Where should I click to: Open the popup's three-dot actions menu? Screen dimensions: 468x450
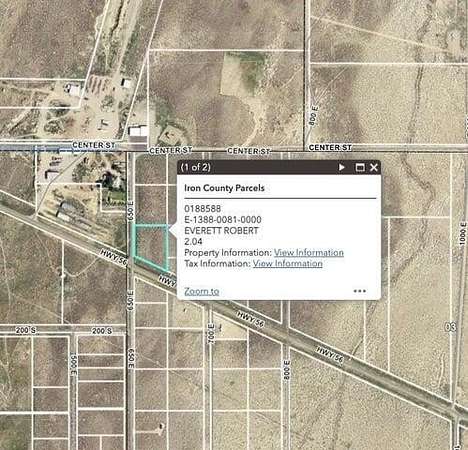pyautogui.click(x=360, y=291)
